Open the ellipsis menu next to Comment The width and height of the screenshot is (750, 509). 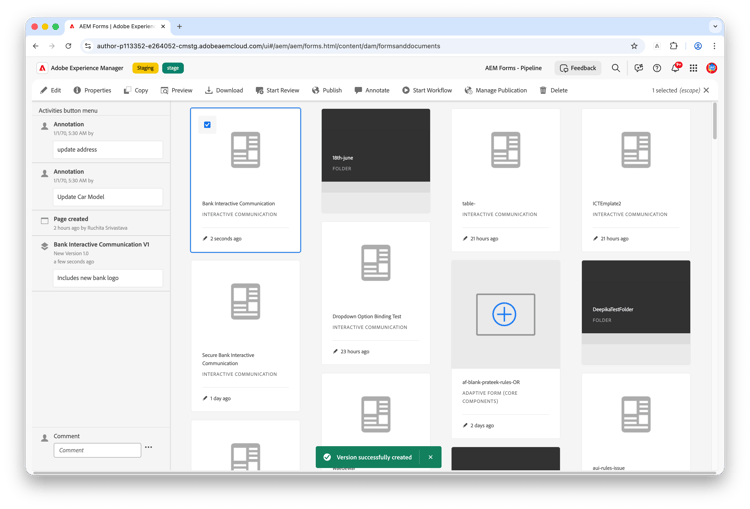(x=148, y=447)
